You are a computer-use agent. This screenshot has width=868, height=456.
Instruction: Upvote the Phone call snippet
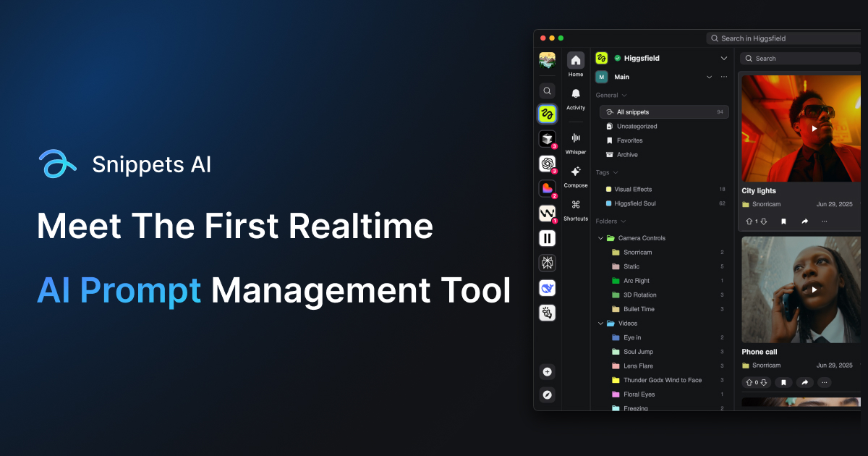[x=749, y=382]
